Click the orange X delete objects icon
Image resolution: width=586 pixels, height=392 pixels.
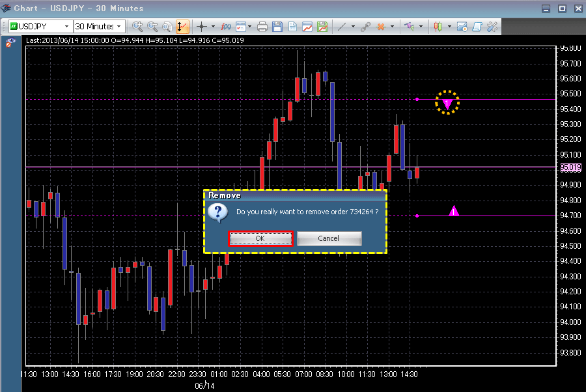381,27
